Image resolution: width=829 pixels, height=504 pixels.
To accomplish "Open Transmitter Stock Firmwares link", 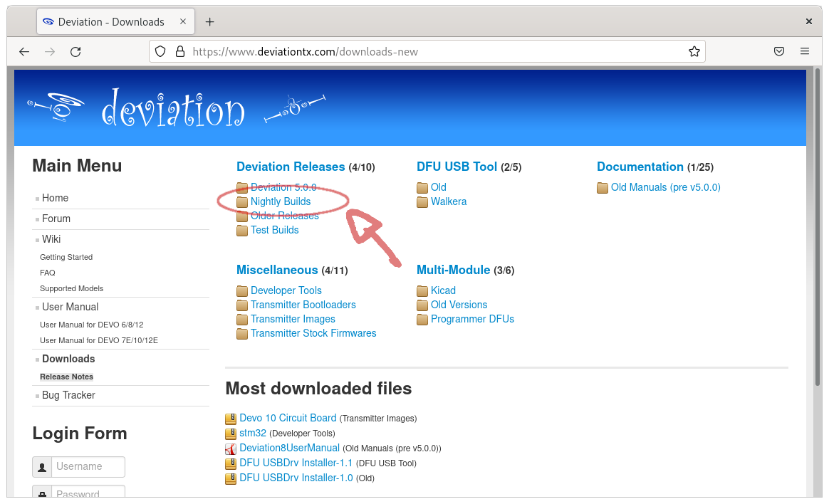I will [313, 333].
